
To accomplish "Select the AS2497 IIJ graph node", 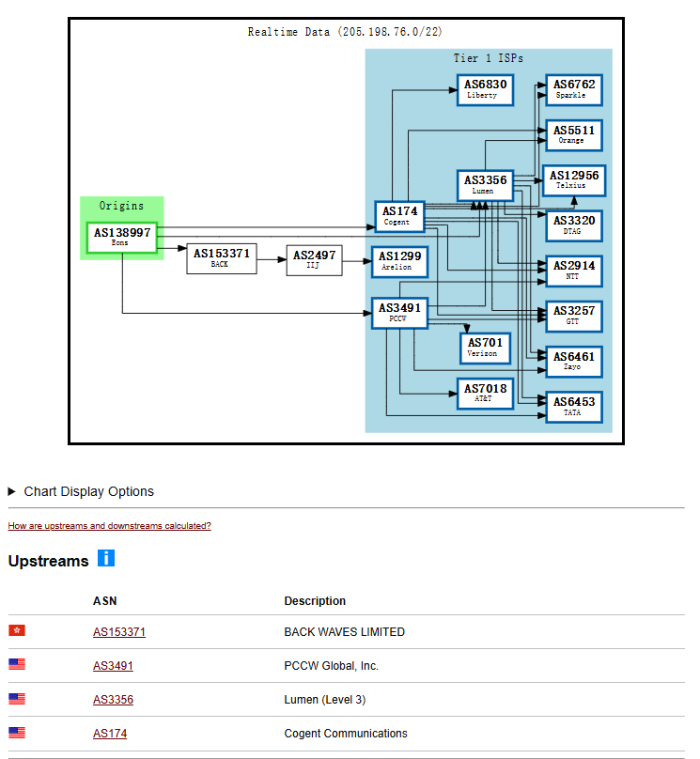I will (x=314, y=260).
